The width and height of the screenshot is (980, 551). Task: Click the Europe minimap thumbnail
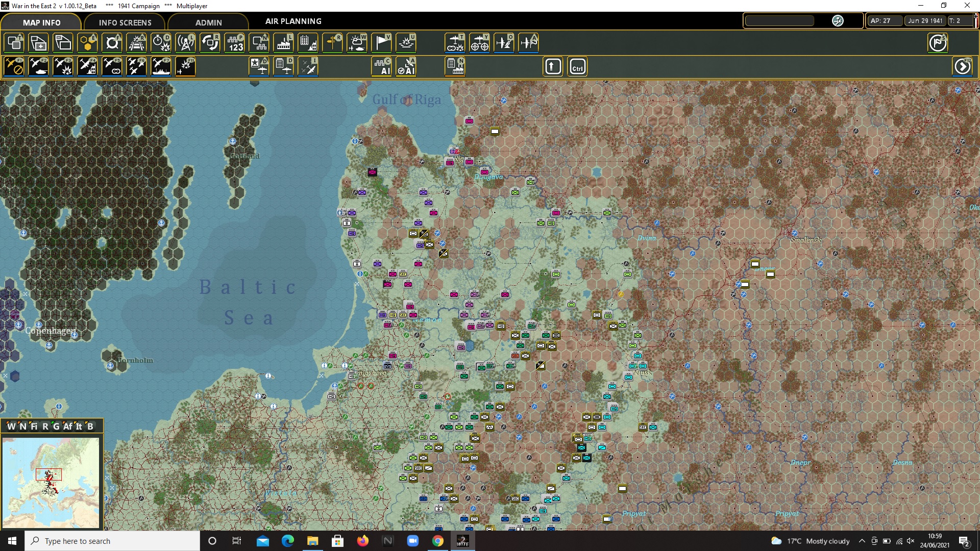tap(51, 482)
